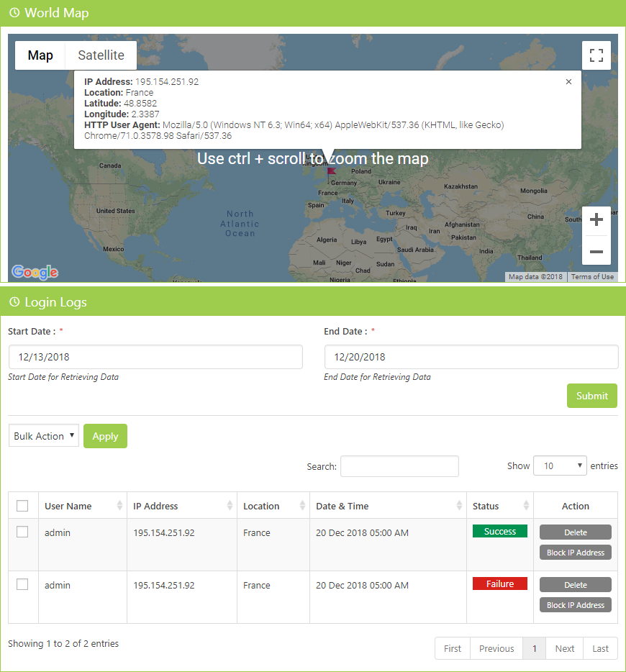Click the red flag marker on map
The image size is (626, 672).
[331, 171]
